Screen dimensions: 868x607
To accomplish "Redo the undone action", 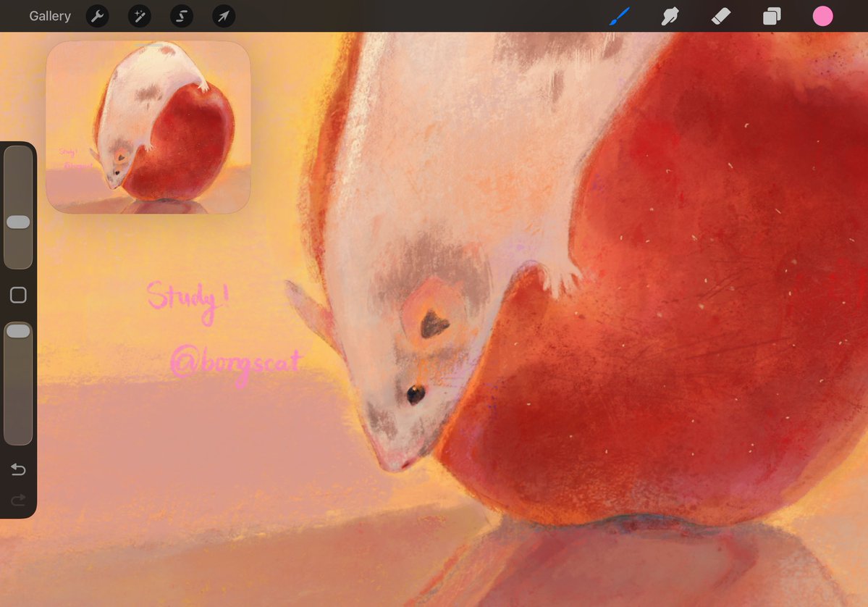I will [x=18, y=501].
